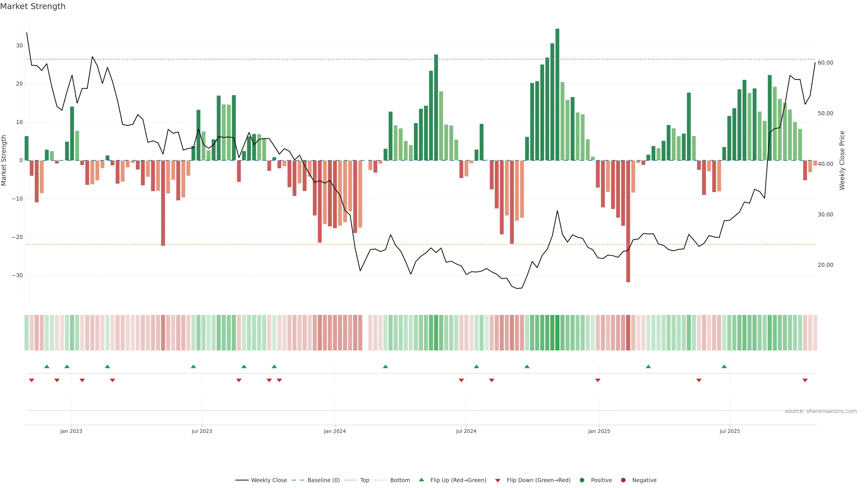868x488 pixels.
Task: Select the leftmost red flip-down triangle marker
Action: [x=32, y=380]
